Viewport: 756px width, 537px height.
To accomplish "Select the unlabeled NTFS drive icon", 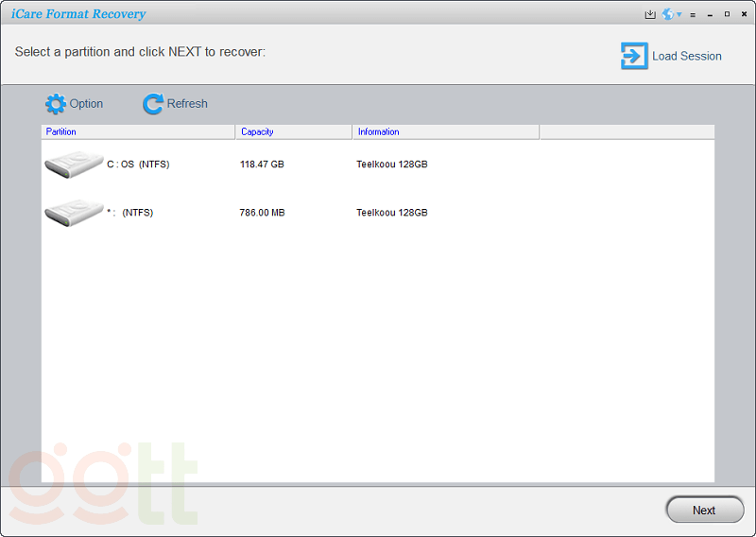I will pos(74,213).
